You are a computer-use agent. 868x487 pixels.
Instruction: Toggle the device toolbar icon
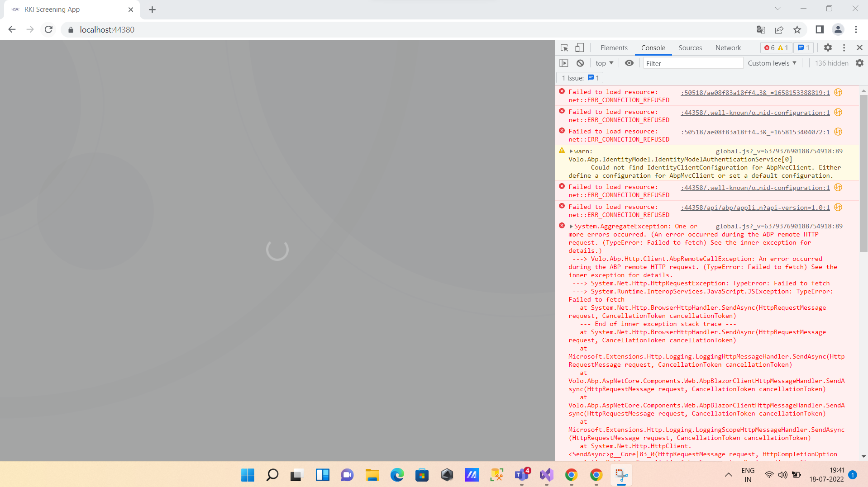pos(579,48)
